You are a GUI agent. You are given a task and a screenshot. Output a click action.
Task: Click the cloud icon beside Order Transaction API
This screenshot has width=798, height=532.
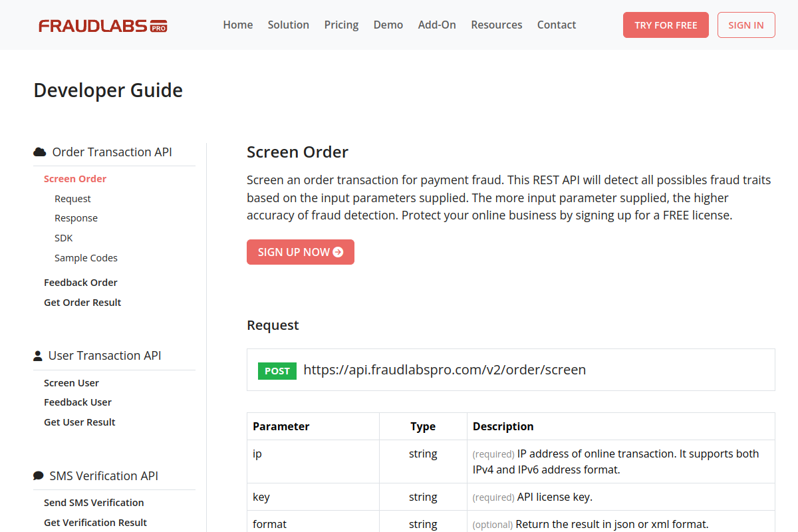point(40,152)
